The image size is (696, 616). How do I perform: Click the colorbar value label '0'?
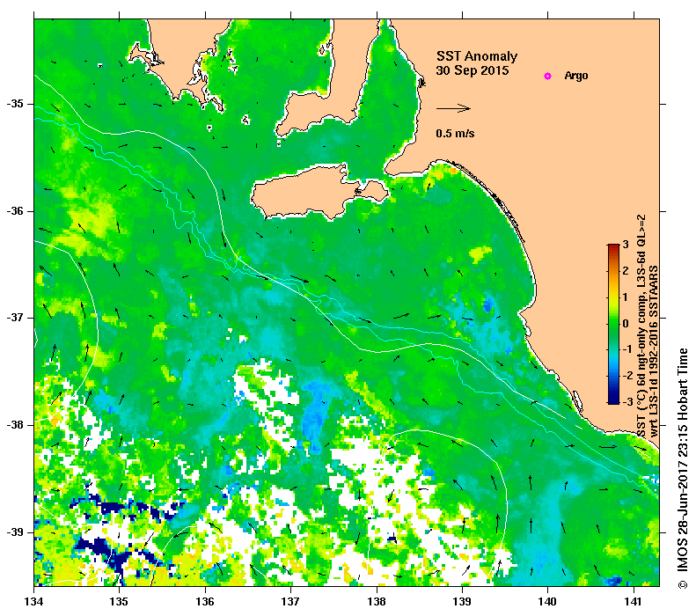coord(626,324)
